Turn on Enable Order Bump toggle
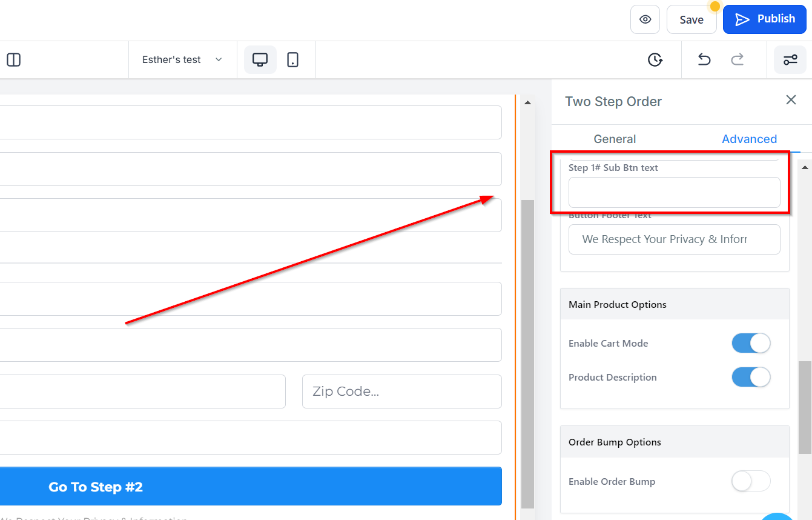 pyautogui.click(x=751, y=481)
